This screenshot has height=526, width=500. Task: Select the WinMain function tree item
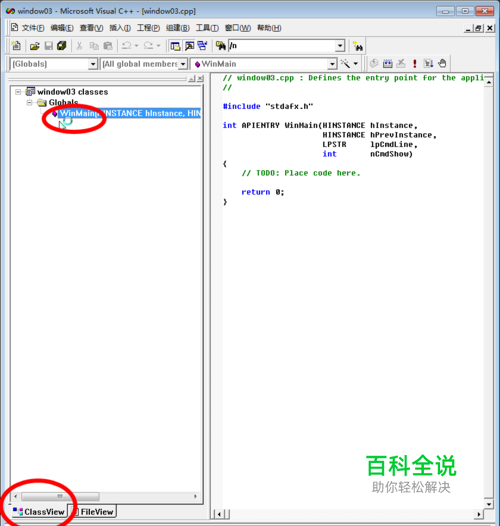point(130,113)
